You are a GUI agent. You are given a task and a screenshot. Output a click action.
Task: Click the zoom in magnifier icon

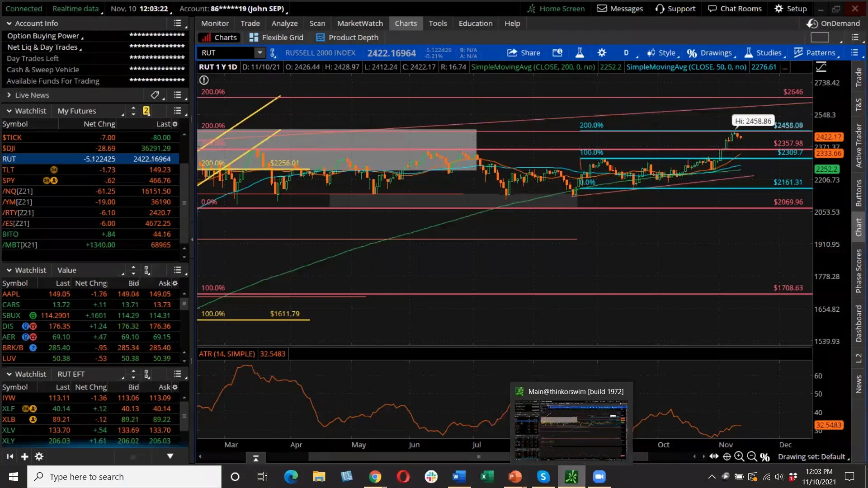(x=739, y=456)
